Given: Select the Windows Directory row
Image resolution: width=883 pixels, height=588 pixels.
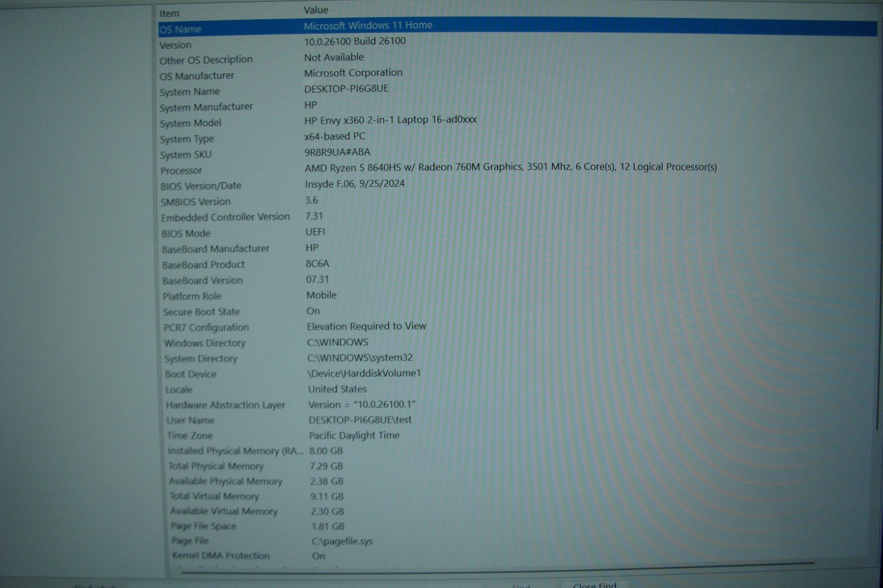Looking at the screenshot, I should (204, 343).
